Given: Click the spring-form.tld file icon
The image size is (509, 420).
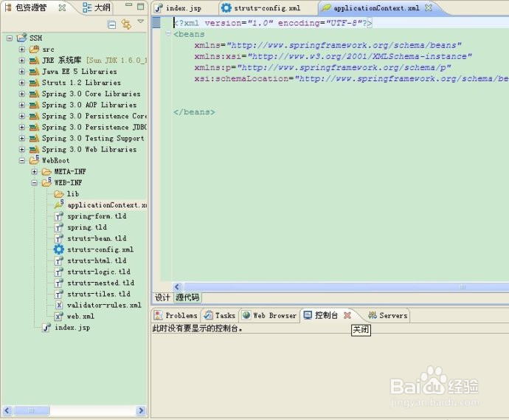Looking at the screenshot, I should point(59,216).
